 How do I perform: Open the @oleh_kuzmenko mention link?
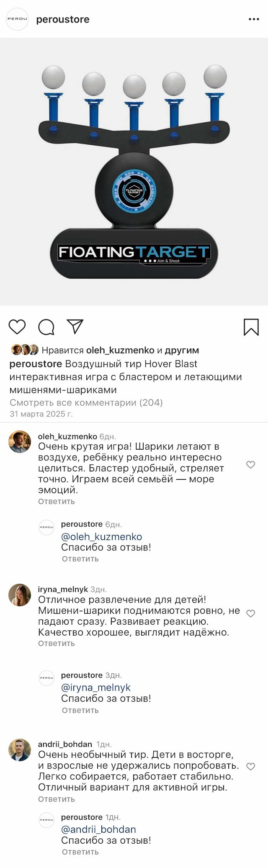[x=101, y=537]
